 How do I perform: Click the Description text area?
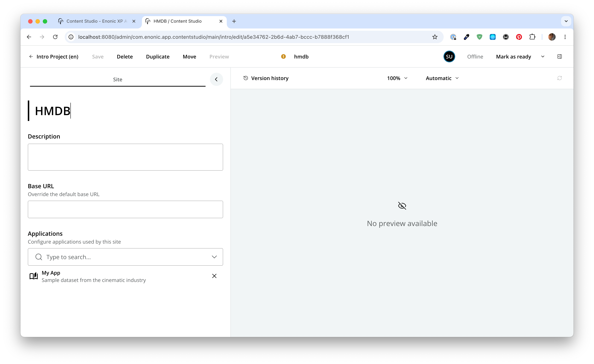click(x=125, y=157)
